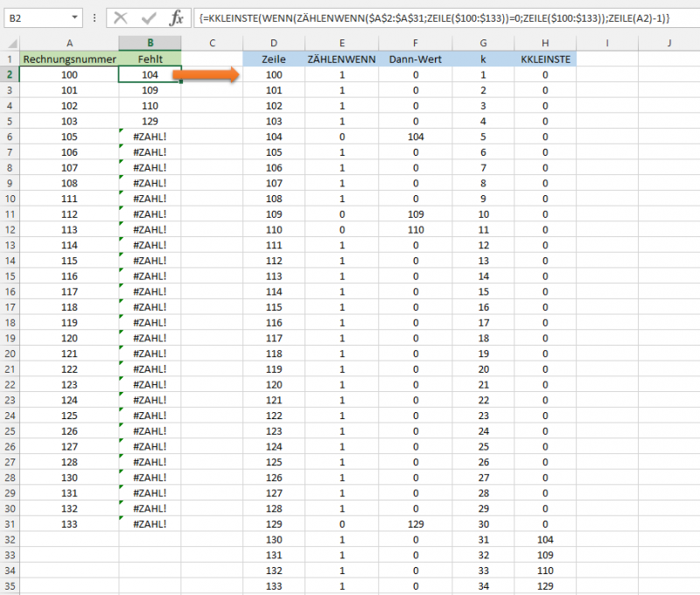Select the KKLEINSTE cell with value 129

pos(545,585)
